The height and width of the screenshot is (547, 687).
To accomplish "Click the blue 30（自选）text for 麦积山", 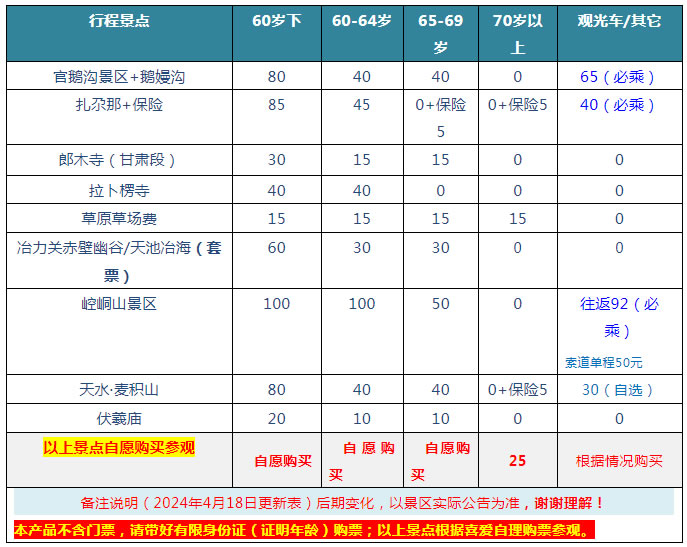I will [x=618, y=390].
